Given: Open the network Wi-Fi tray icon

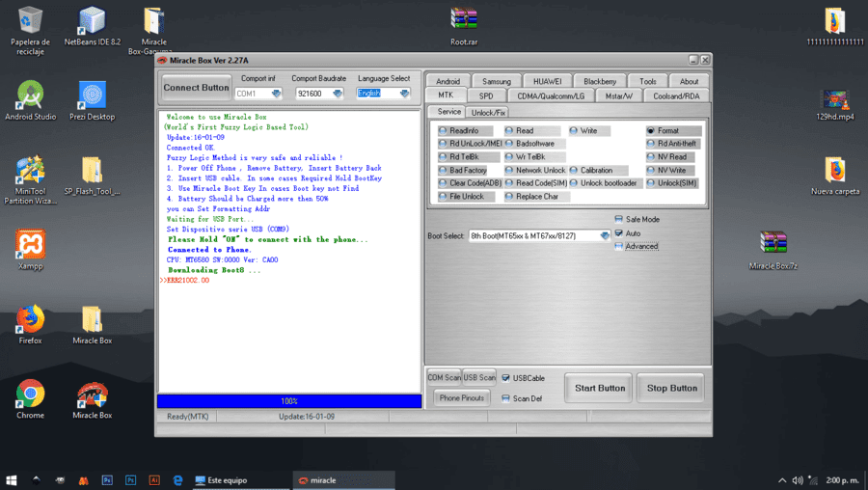Looking at the screenshot, I should 813,480.
